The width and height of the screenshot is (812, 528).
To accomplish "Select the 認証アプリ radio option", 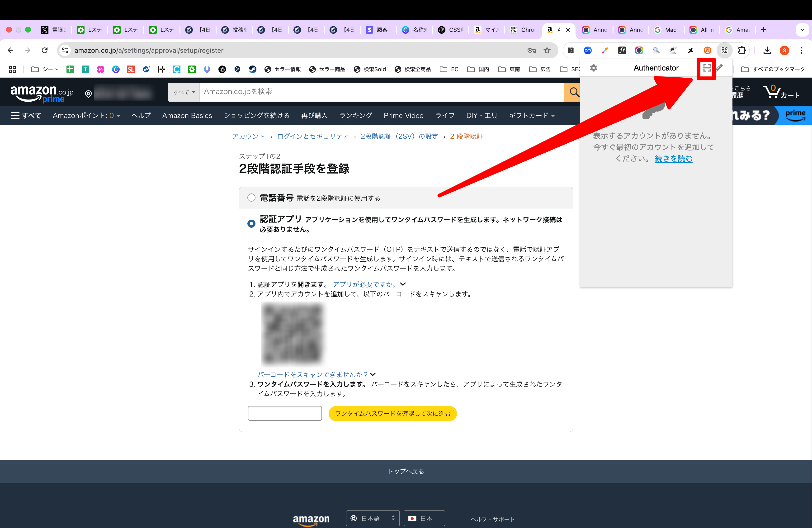I will click(251, 224).
